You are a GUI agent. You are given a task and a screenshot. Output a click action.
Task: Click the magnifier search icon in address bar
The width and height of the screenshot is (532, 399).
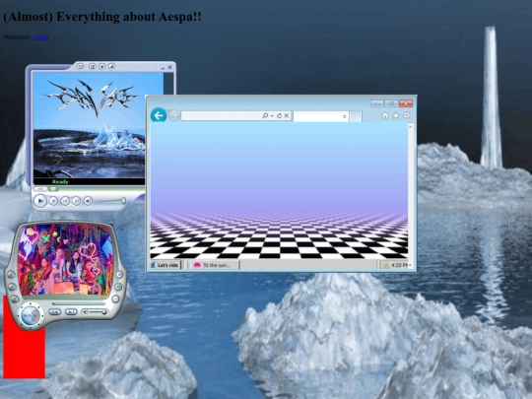(x=265, y=115)
